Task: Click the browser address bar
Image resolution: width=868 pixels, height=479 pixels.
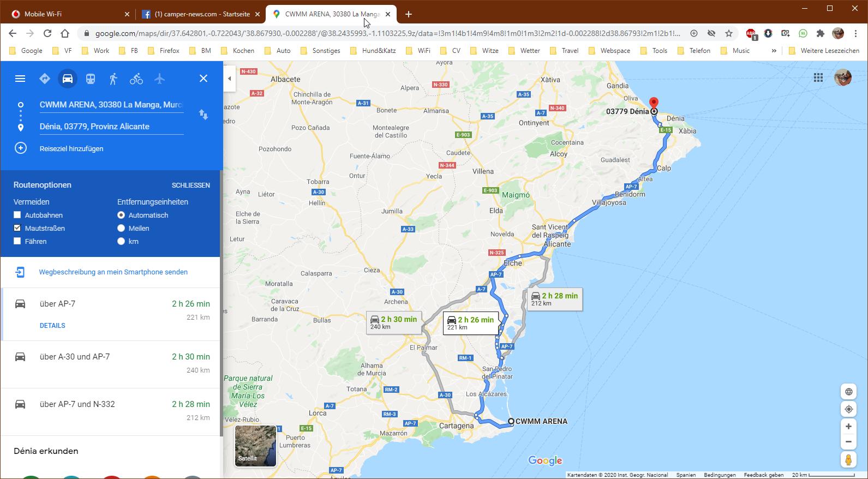Action: (387, 33)
